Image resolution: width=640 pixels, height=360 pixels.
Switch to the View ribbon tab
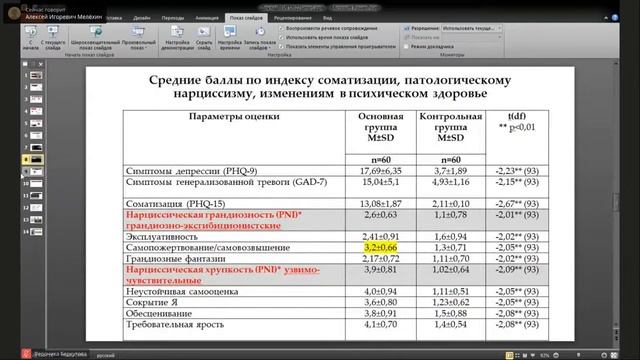327,18
